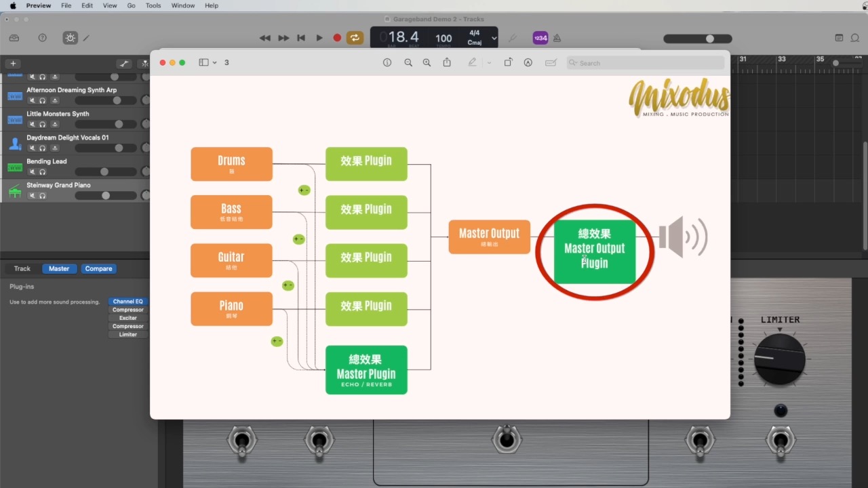Open the Preview sidebar view dropdown
Image resolution: width=868 pixels, height=488 pixels.
tap(208, 62)
